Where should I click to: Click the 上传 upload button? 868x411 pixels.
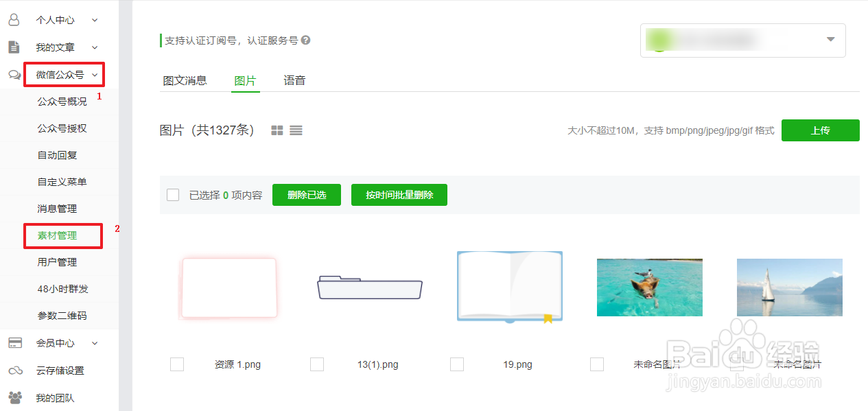(821, 130)
